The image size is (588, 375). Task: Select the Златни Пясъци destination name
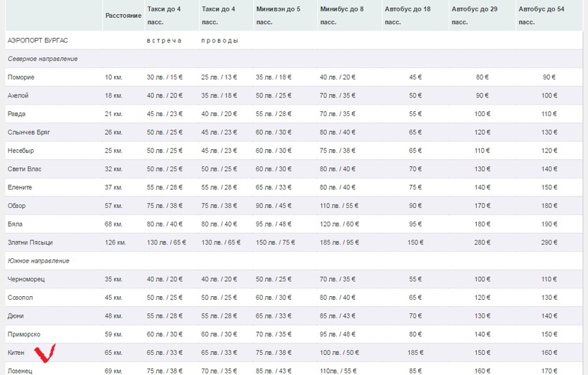pos(30,242)
